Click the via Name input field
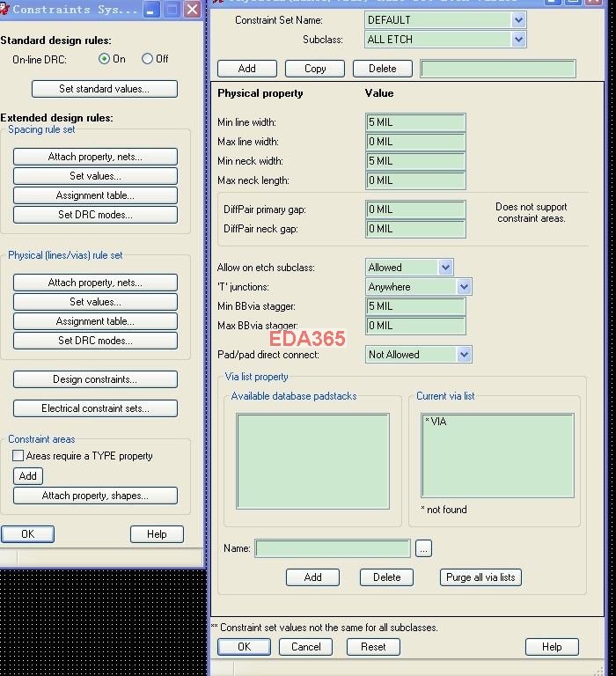Viewport: 616px width, 676px height. click(x=333, y=548)
